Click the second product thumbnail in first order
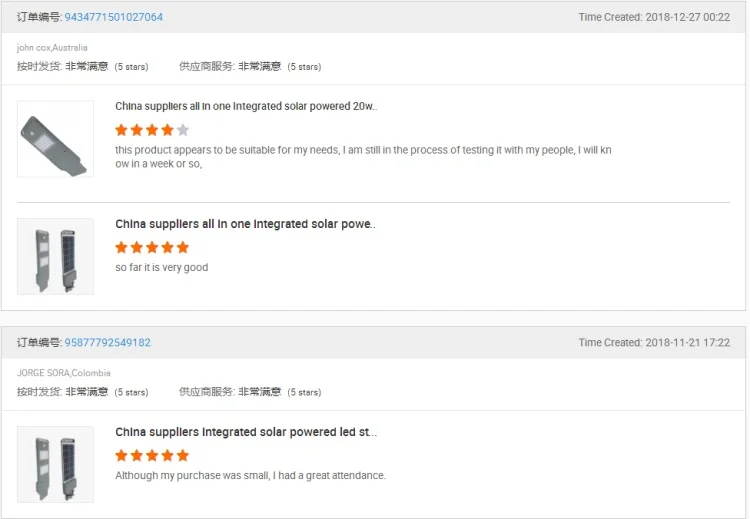This screenshot has width=750, height=519. click(55, 256)
